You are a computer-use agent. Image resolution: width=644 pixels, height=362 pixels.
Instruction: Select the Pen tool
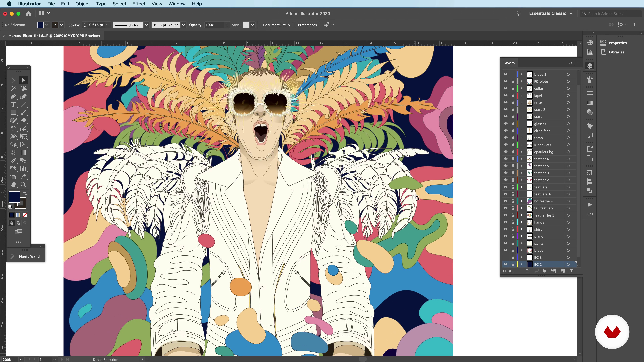(13, 96)
